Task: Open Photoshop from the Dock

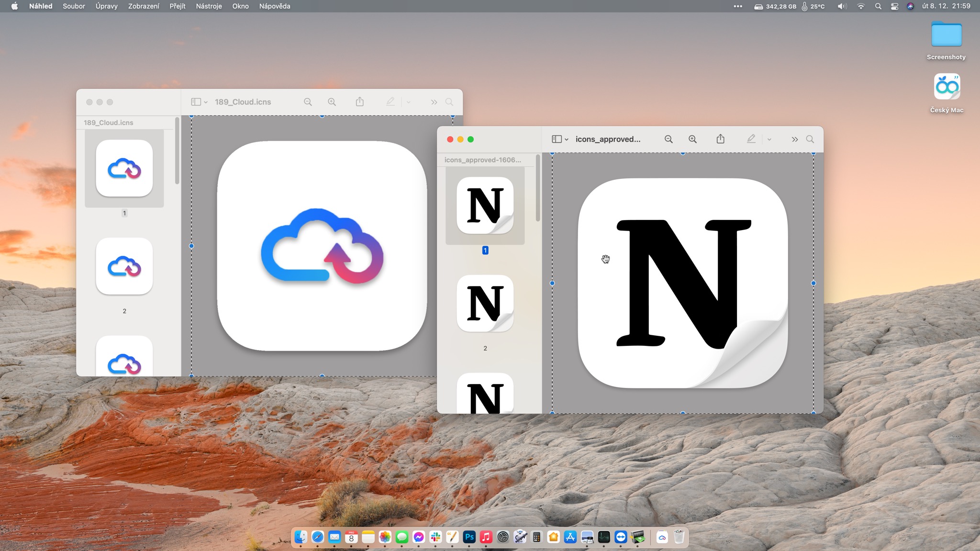Action: pyautogui.click(x=469, y=537)
